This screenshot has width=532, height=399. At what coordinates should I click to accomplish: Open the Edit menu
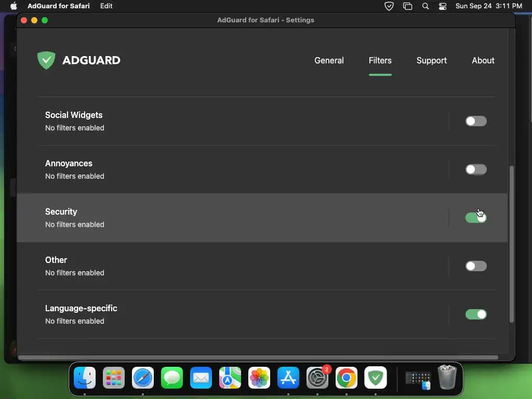click(106, 6)
